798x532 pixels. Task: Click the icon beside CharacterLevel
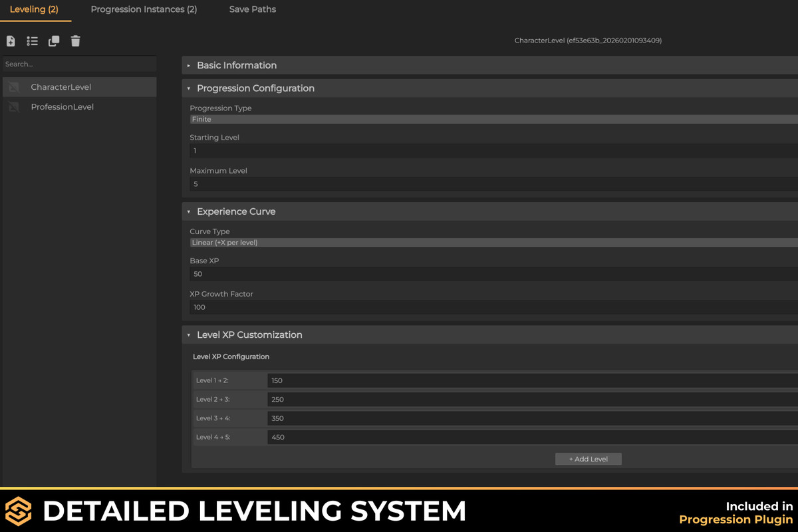(14, 87)
